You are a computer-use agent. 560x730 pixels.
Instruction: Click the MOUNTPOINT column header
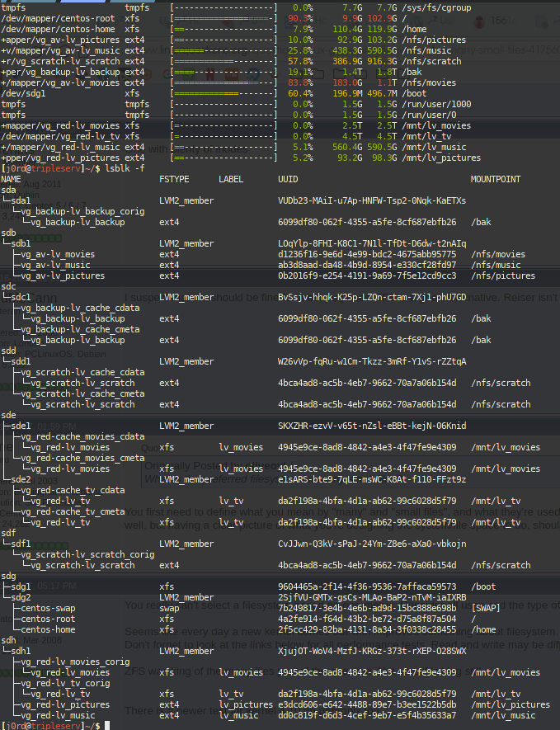(496, 179)
